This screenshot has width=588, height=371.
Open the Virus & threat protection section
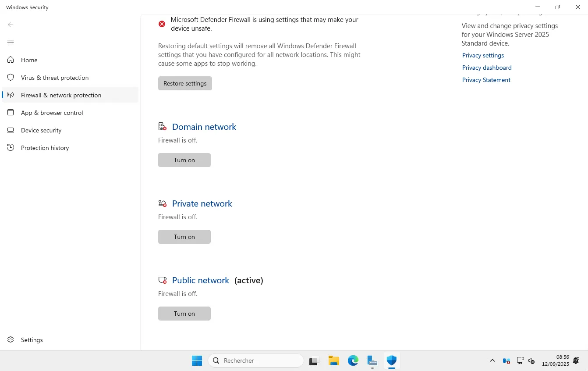tap(55, 78)
